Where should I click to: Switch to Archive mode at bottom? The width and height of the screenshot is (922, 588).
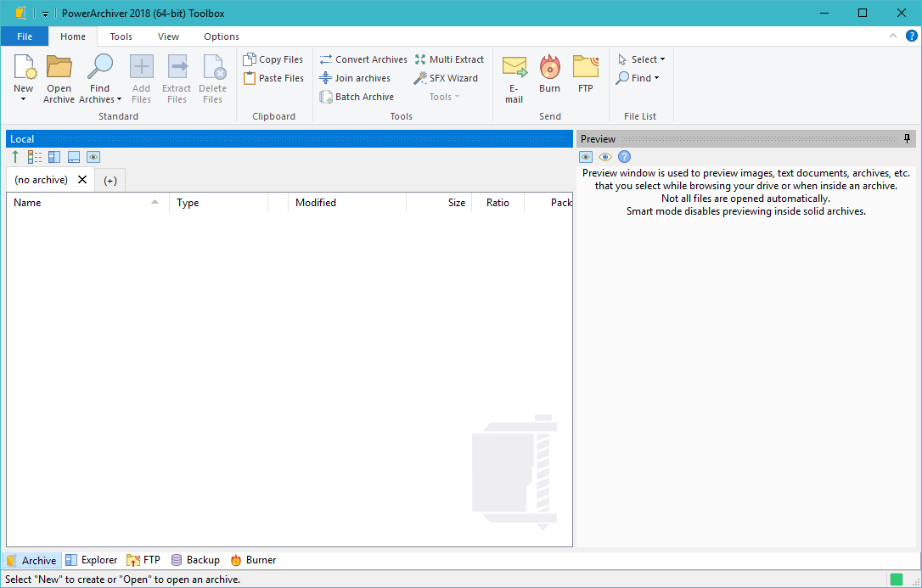[x=31, y=560]
